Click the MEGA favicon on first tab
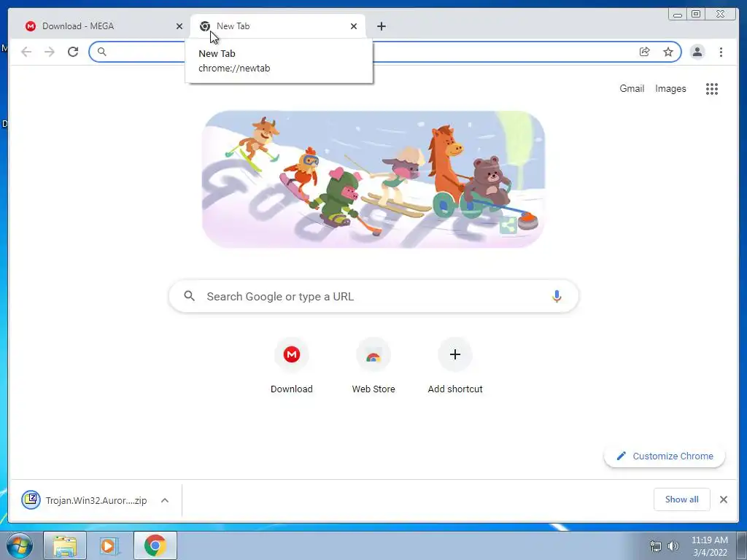 (x=31, y=26)
